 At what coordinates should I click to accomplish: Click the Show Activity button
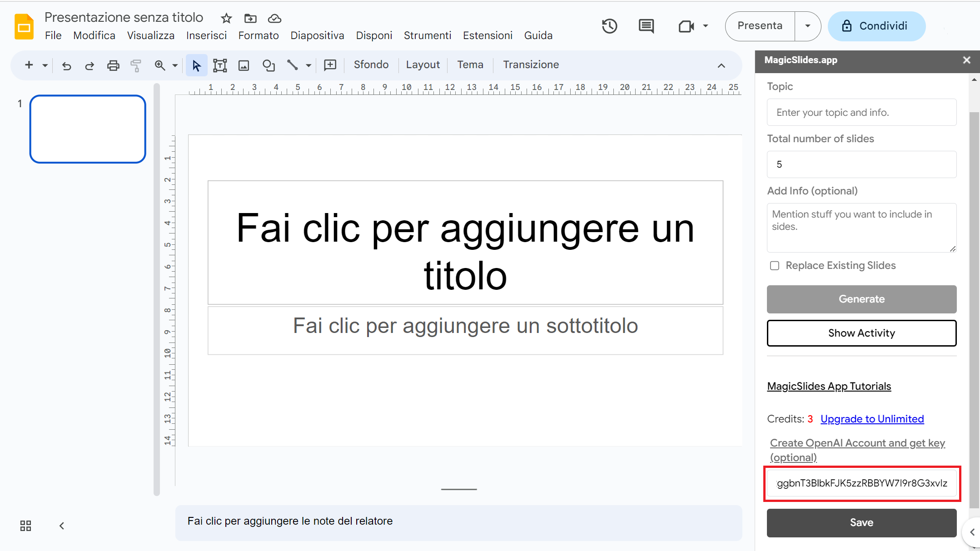[861, 333]
